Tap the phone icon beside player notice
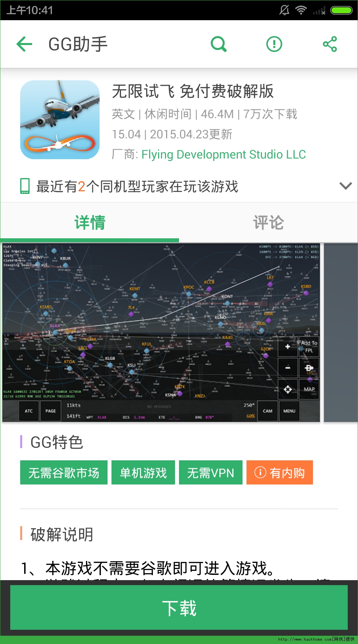Screen dimensions: 358x644 coord(25,186)
